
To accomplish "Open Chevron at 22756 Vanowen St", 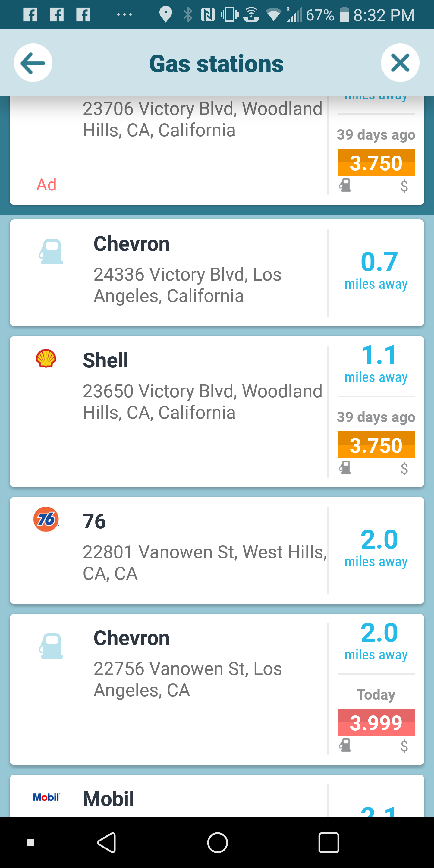I will click(217, 689).
